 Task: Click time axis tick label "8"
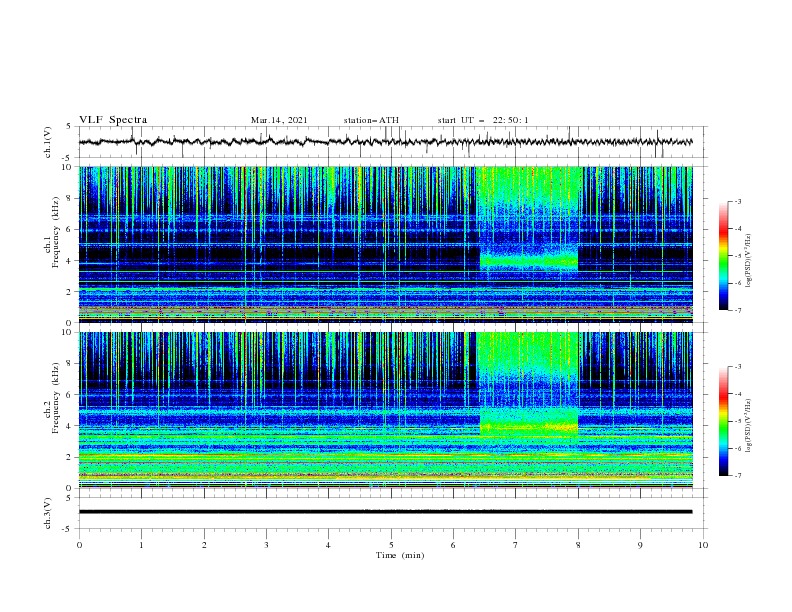pos(578,545)
